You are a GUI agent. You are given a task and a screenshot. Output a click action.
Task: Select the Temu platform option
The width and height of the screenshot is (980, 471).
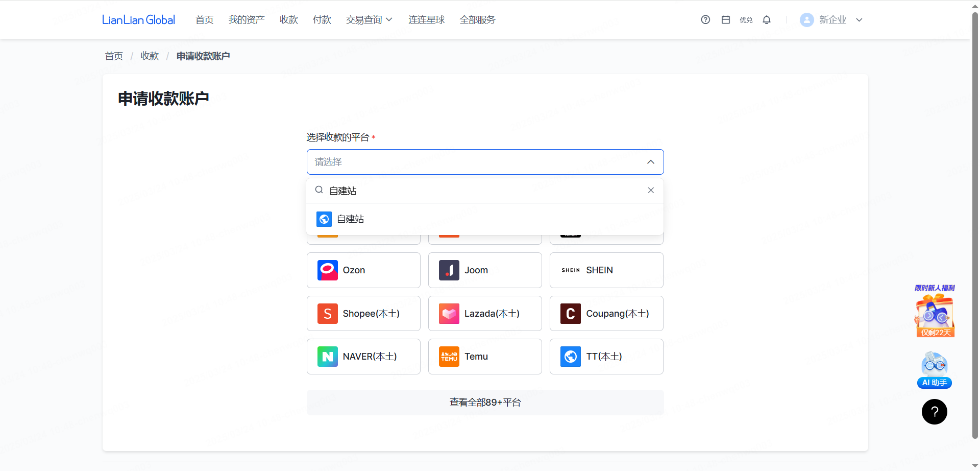[x=485, y=357]
